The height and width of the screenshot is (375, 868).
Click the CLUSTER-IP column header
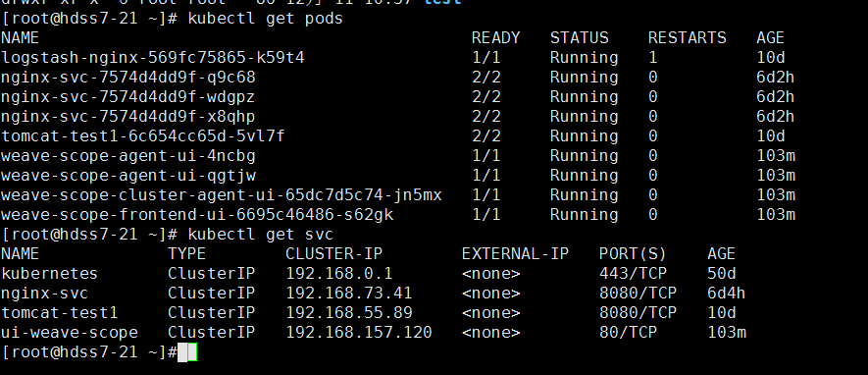tap(333, 254)
